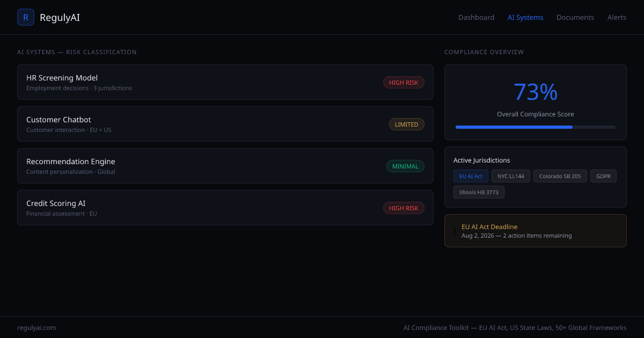The image size is (644, 338).
Task: Toggle the Colorado SB 205 chip
Action: (x=560, y=176)
